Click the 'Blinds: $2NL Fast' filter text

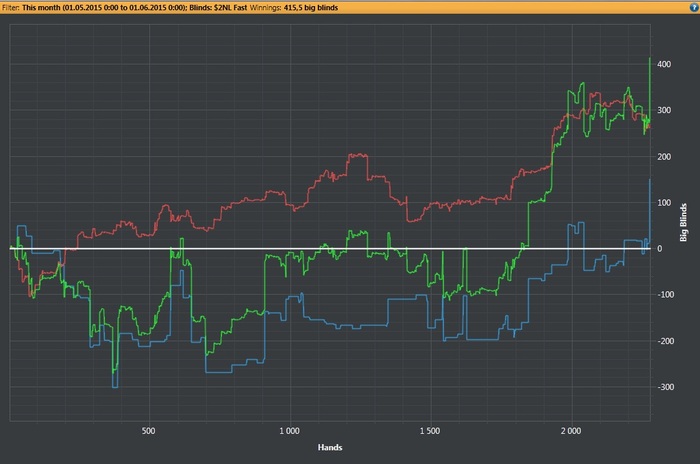click(x=218, y=8)
